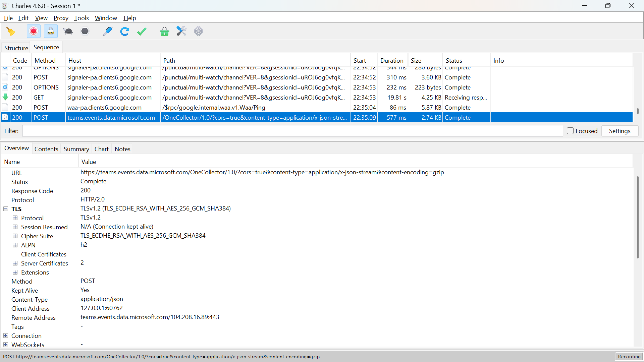The width and height of the screenshot is (644, 362).
Task: Click the Settings button beside Filter
Action: (x=620, y=131)
